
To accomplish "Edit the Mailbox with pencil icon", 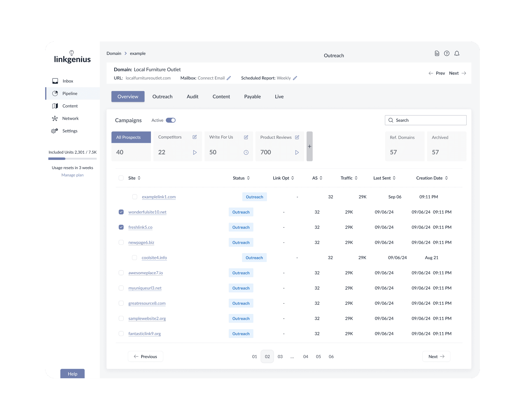I will click(x=229, y=78).
